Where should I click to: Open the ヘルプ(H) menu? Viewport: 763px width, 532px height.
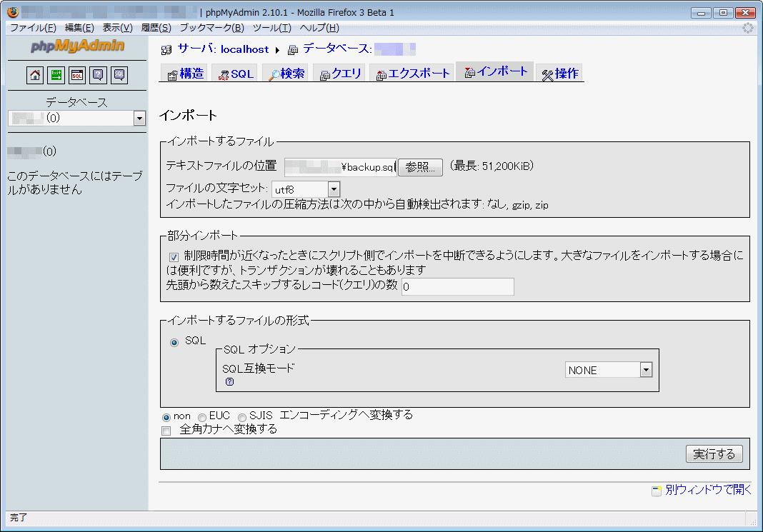coord(319,28)
